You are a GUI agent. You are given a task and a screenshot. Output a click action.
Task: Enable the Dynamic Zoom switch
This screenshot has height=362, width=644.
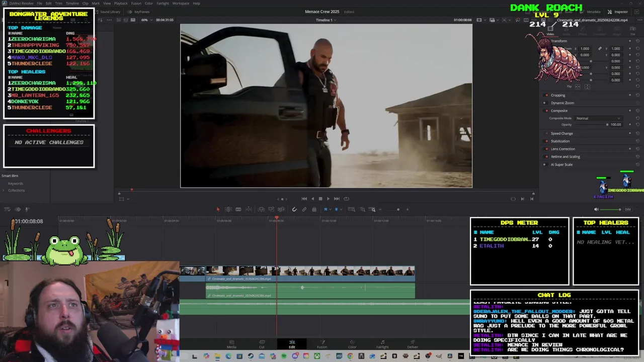pyautogui.click(x=546, y=103)
